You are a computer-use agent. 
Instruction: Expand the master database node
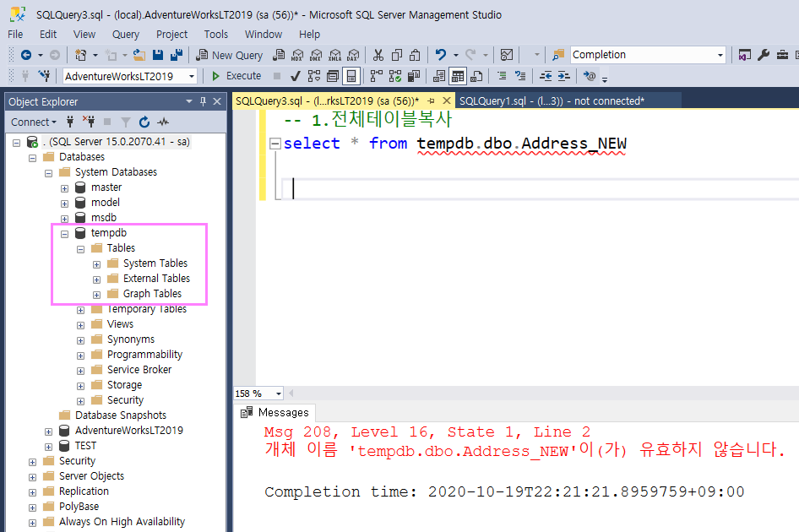pos(65,188)
